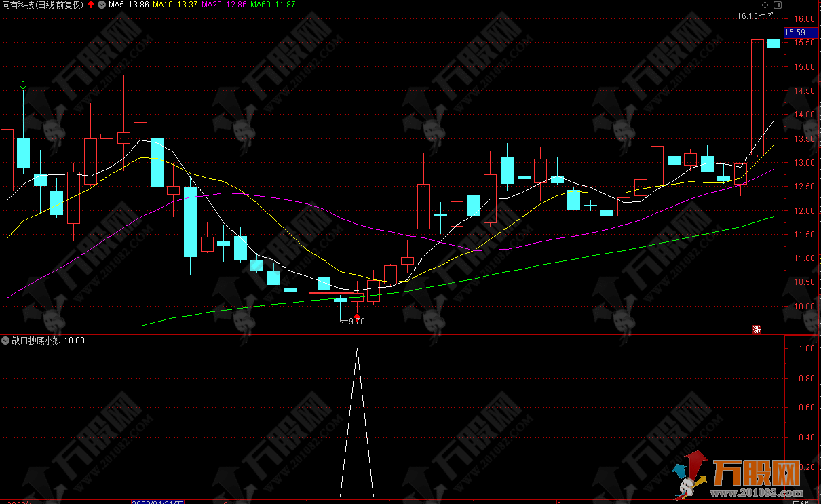Click the last cyan candle at 15.59

[774, 43]
